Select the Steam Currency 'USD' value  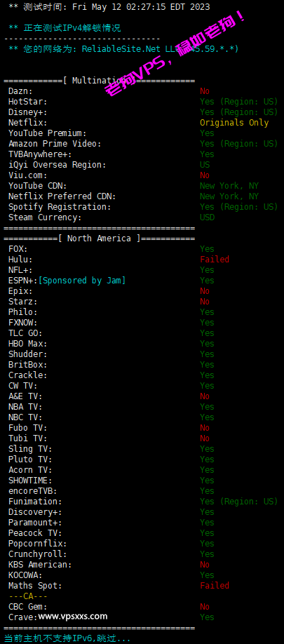(207, 217)
